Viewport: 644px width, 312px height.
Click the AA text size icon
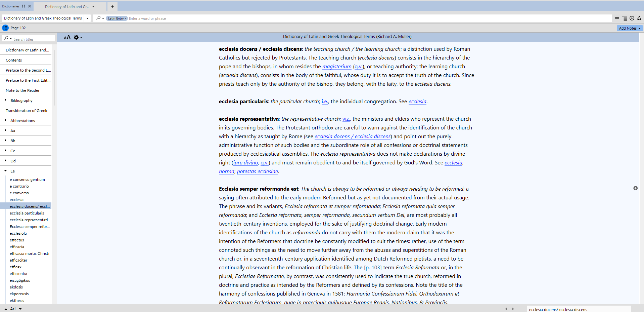point(67,37)
